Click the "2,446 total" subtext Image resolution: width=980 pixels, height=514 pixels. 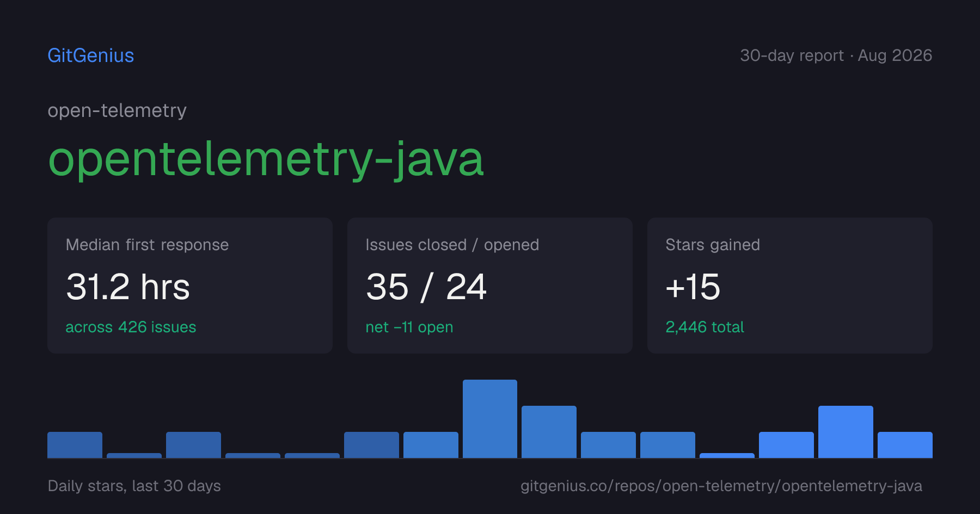[x=705, y=327]
